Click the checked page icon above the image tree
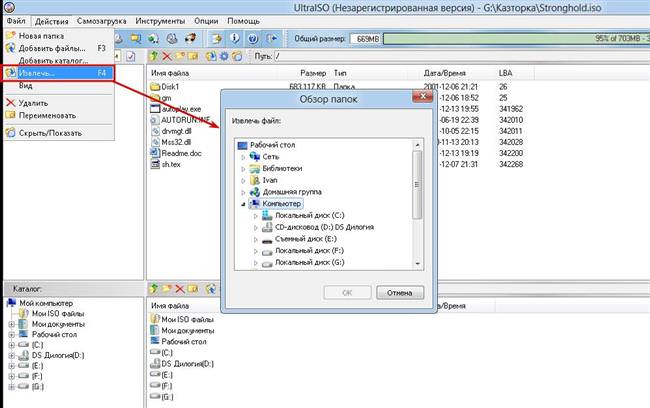 click(x=131, y=56)
